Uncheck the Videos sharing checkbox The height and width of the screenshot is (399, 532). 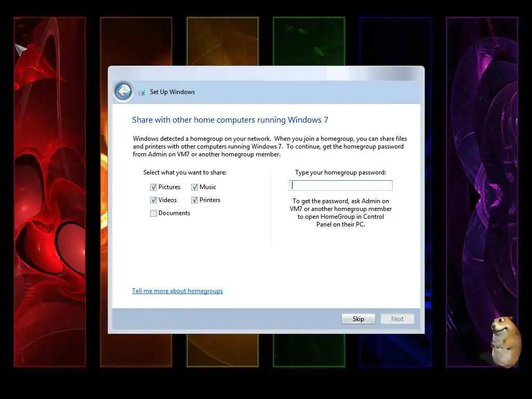coord(153,200)
